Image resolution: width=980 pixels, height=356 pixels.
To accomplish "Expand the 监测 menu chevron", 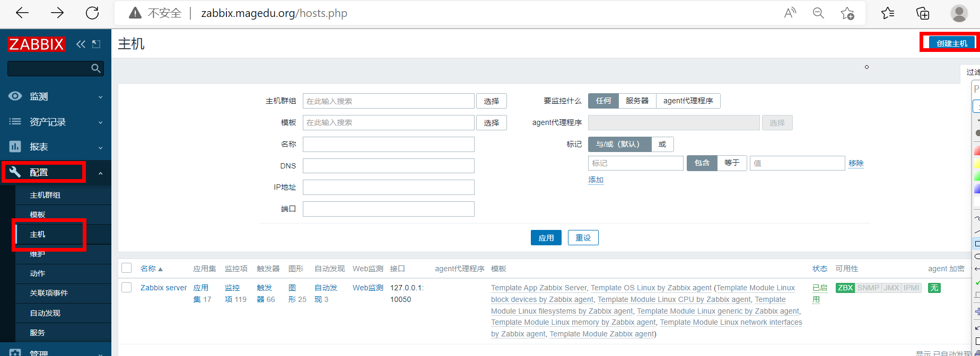I will coord(100,97).
